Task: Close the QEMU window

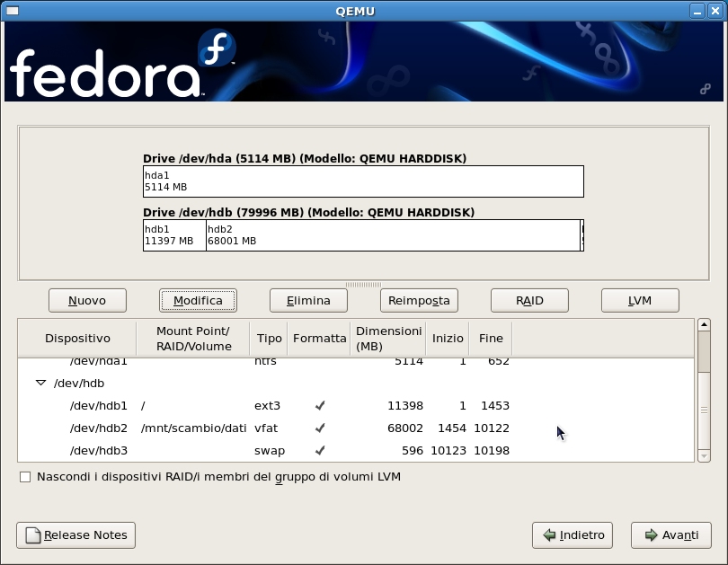Action: pyautogui.click(x=715, y=11)
